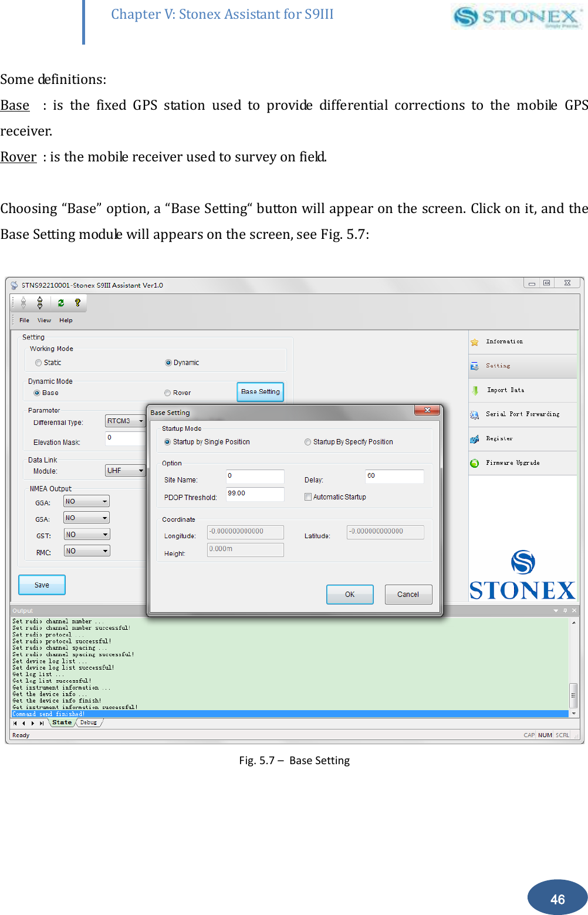
Task: Open the Differential Type RTCM3 dropdown
Action: tap(125, 421)
